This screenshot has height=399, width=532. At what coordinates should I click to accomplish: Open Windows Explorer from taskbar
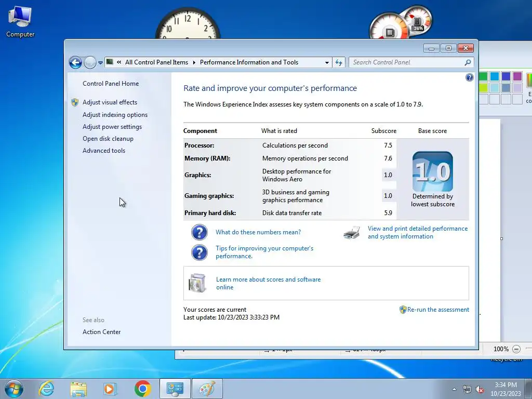pos(78,389)
